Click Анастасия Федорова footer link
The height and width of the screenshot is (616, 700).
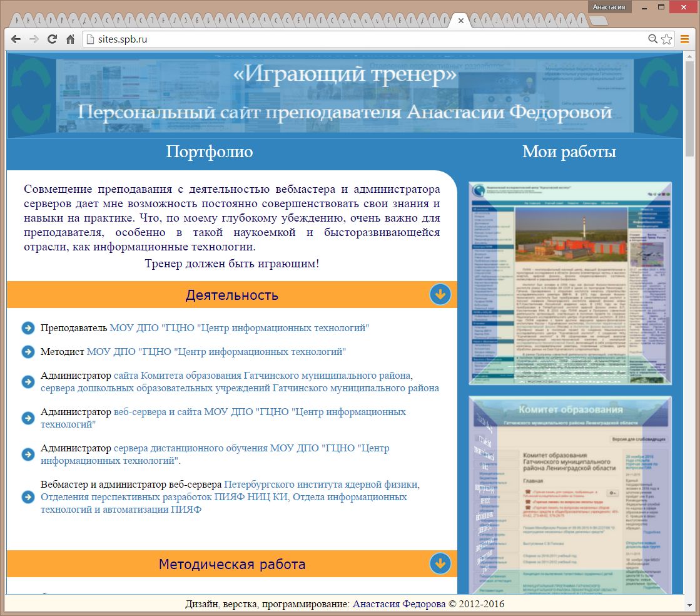[x=399, y=604]
